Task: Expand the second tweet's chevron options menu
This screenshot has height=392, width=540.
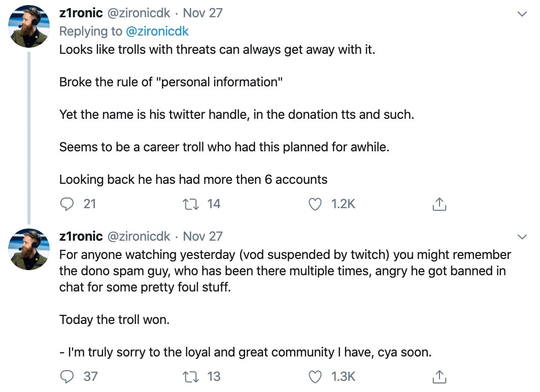Action: (x=522, y=237)
